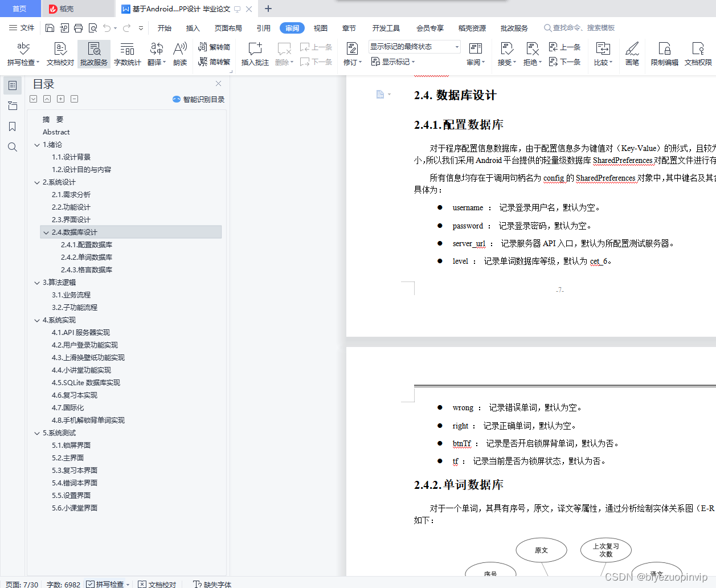Image resolution: width=716 pixels, height=588 pixels.
Task: Click the 翻译 translate tool
Action: 156,54
